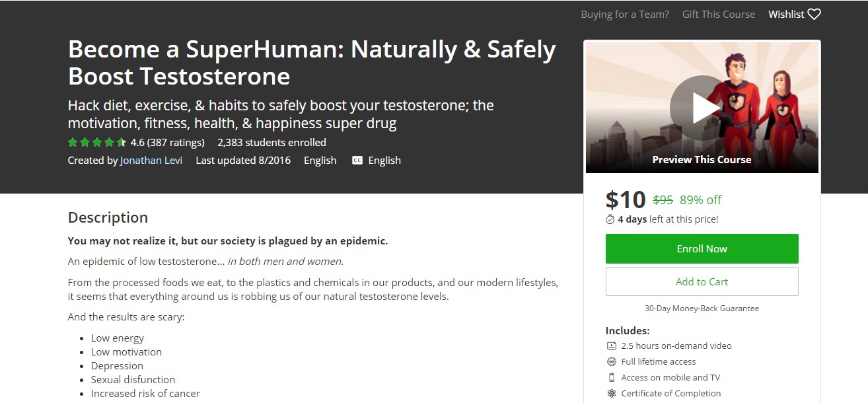Open instructor Jonathan Levi's profile
The height and width of the screenshot is (403, 868).
point(151,161)
